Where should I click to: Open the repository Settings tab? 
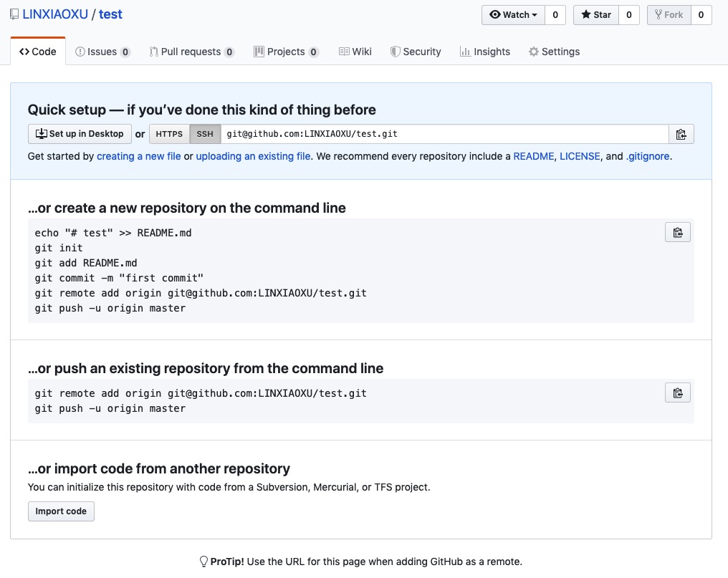pos(555,52)
